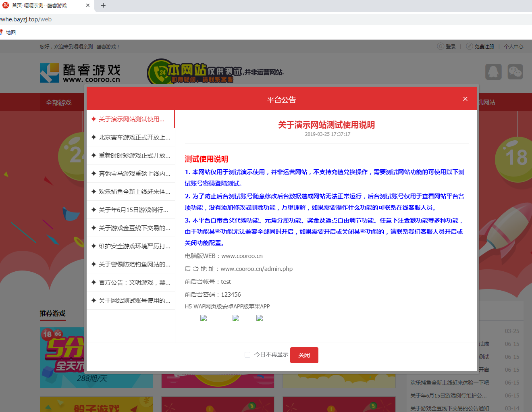532x412 pixels.
Task: Click the browser address bar
Action: pos(242,19)
